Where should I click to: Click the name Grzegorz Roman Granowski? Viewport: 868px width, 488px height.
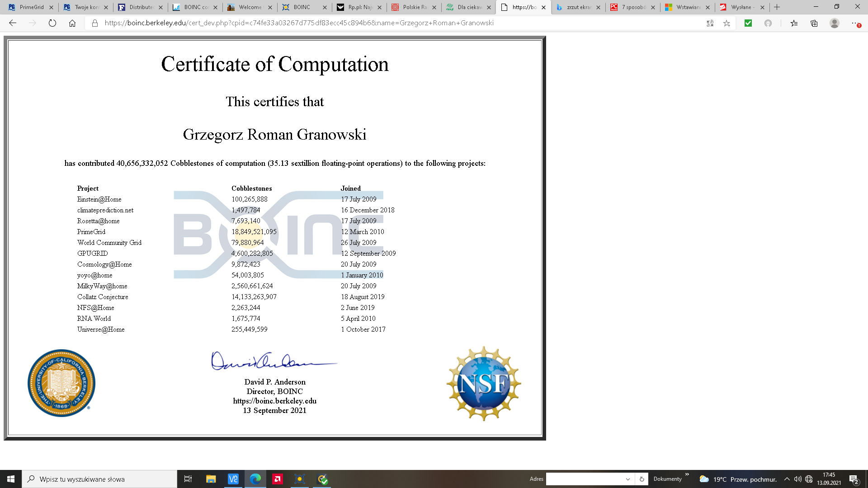[274, 135]
